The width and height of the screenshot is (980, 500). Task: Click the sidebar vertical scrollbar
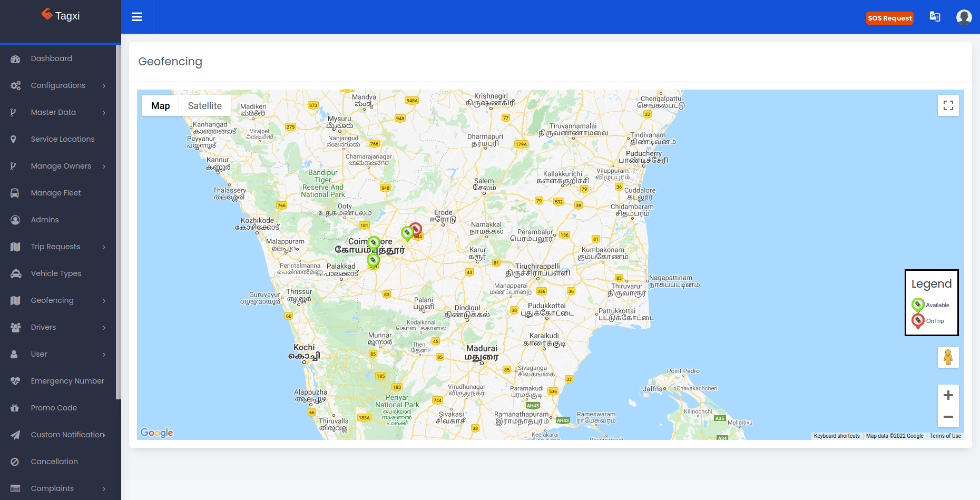coord(119,221)
